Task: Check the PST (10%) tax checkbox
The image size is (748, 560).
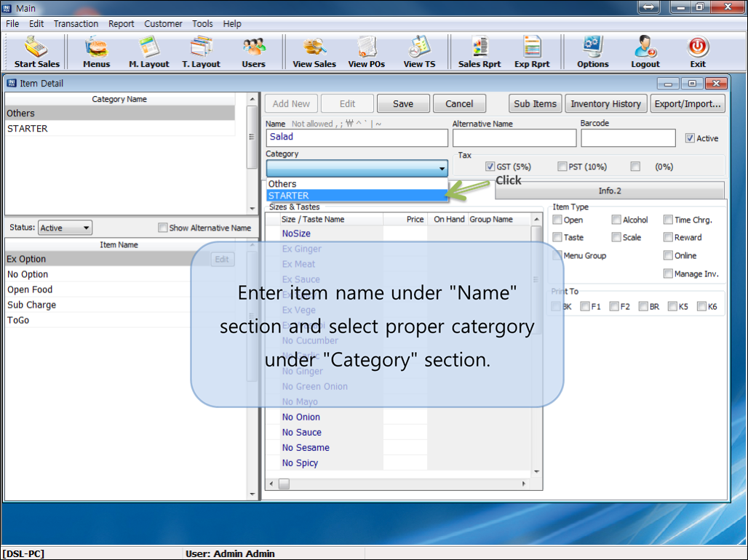Action: [x=562, y=166]
